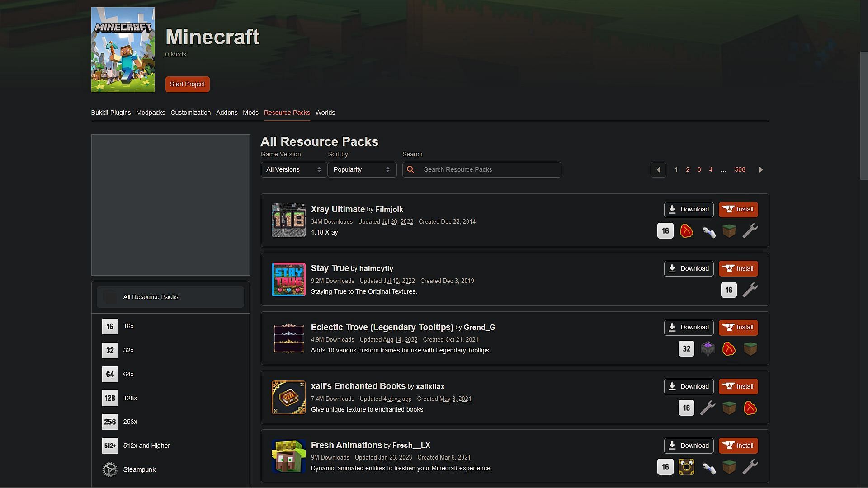Image resolution: width=868 pixels, height=488 pixels.
Task: Click the Start Project button
Action: click(x=187, y=84)
